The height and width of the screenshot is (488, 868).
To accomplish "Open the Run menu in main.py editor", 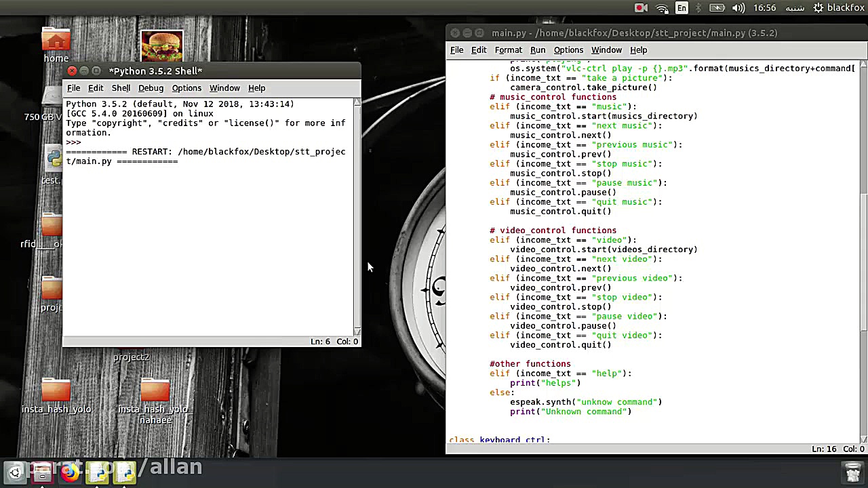I will (538, 50).
